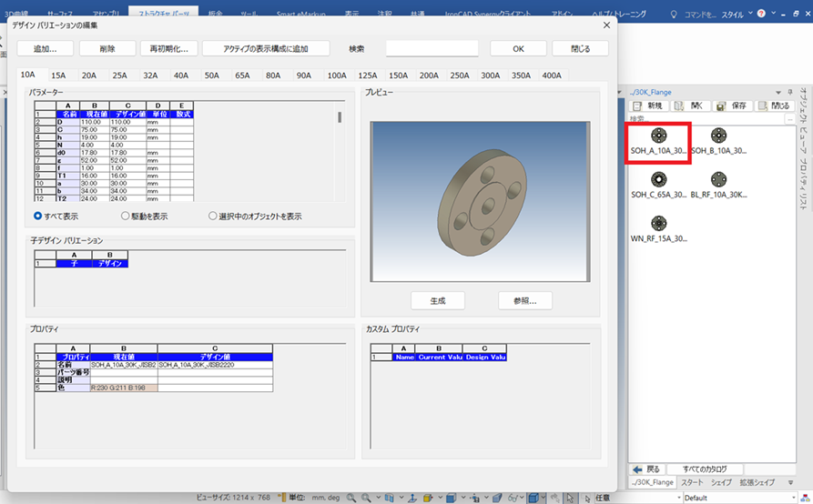Click the BL_RF_10A_30K blind flange icon
Viewport: 813px width, 504px height.
point(718,179)
